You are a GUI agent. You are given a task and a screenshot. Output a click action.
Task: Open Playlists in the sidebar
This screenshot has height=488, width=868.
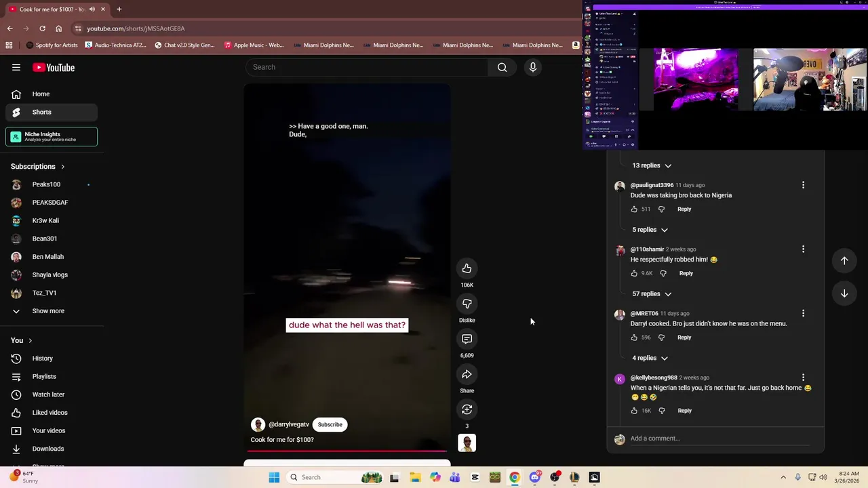click(52, 376)
